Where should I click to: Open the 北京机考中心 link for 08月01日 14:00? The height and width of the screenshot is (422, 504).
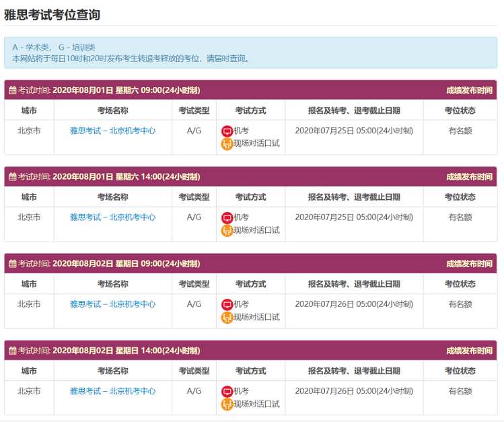tap(112, 217)
